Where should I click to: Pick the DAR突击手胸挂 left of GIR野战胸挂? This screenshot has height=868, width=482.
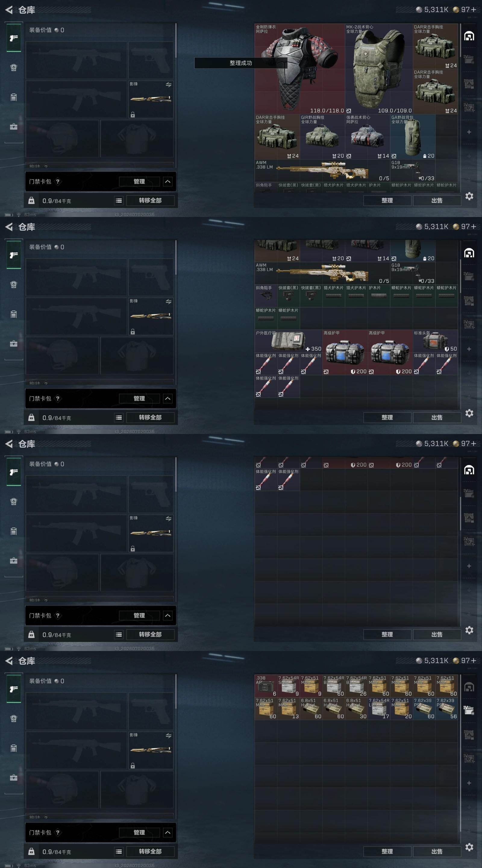click(277, 137)
